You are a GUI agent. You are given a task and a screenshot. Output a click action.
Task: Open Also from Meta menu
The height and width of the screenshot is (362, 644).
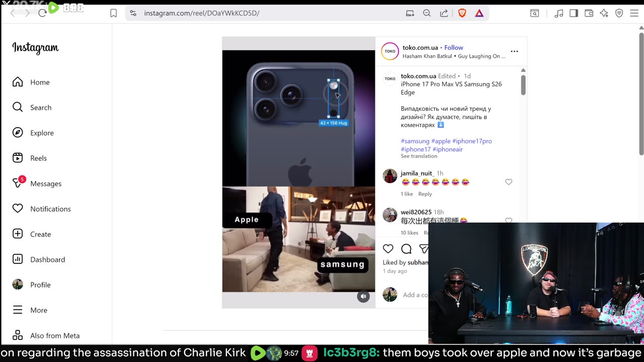pos(45,335)
